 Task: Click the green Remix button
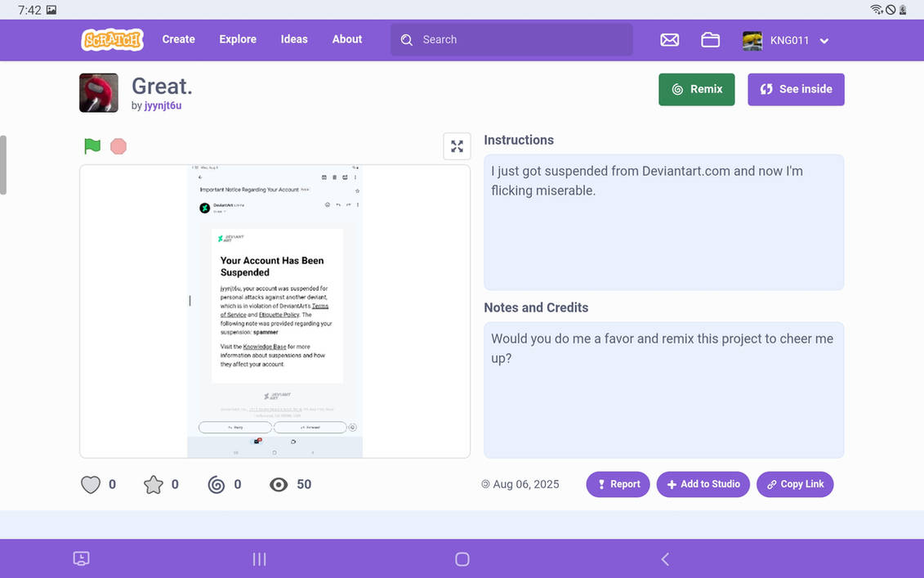point(697,90)
